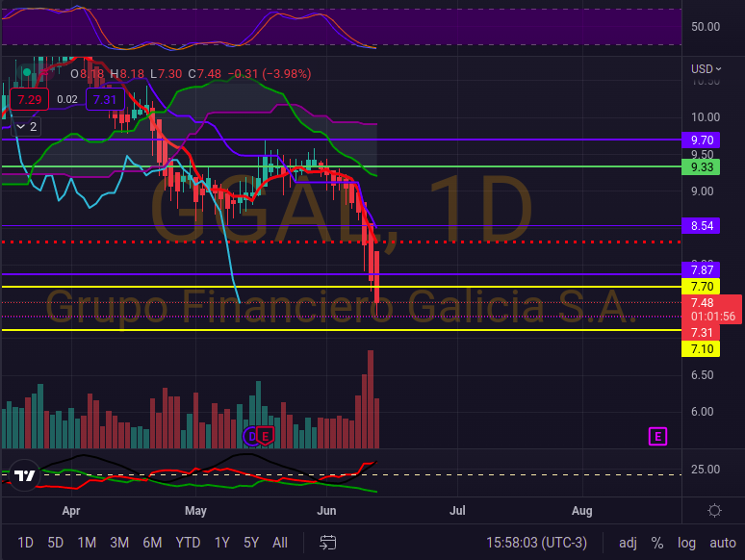Select the 5Y time range
745x560 pixels.
[251, 543]
